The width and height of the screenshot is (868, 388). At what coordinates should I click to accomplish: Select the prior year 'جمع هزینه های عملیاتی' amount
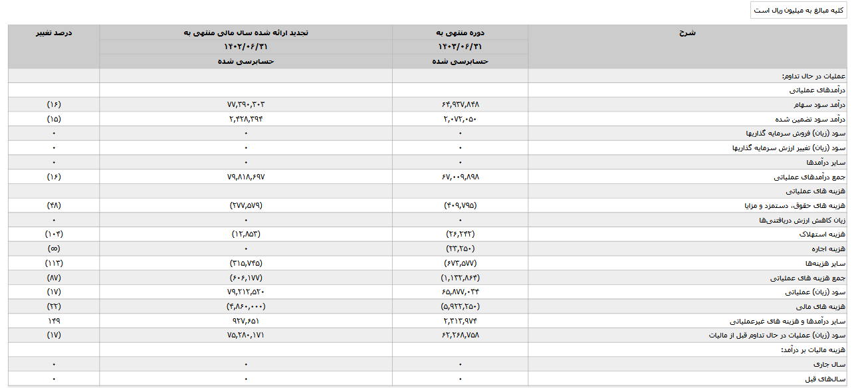[245, 278]
